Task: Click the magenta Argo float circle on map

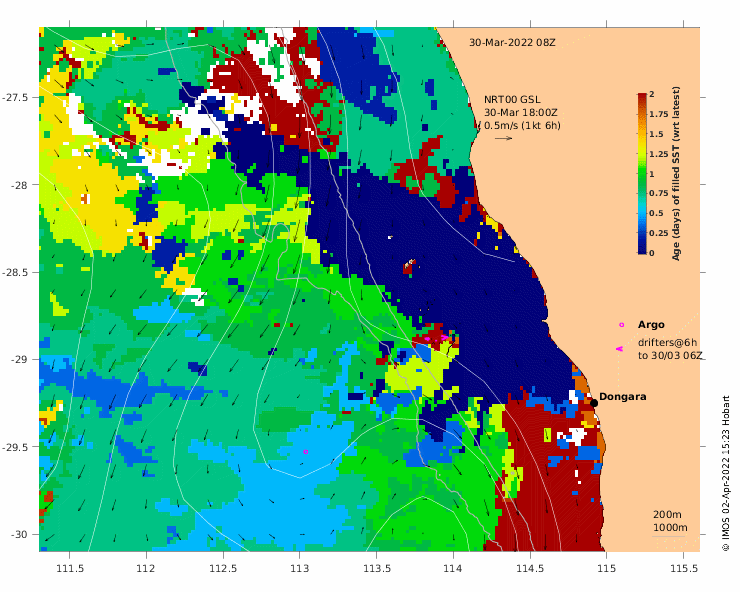Action: coord(306,452)
